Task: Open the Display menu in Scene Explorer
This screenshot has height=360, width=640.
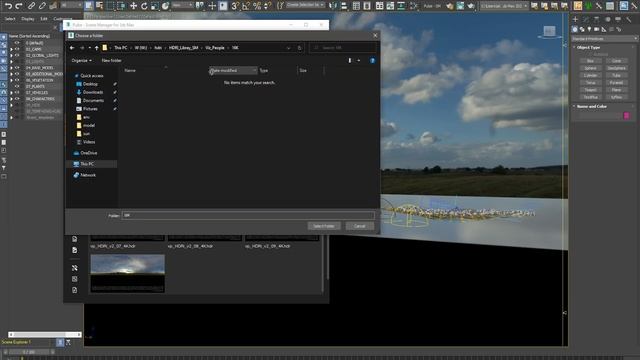Action: coord(28,19)
